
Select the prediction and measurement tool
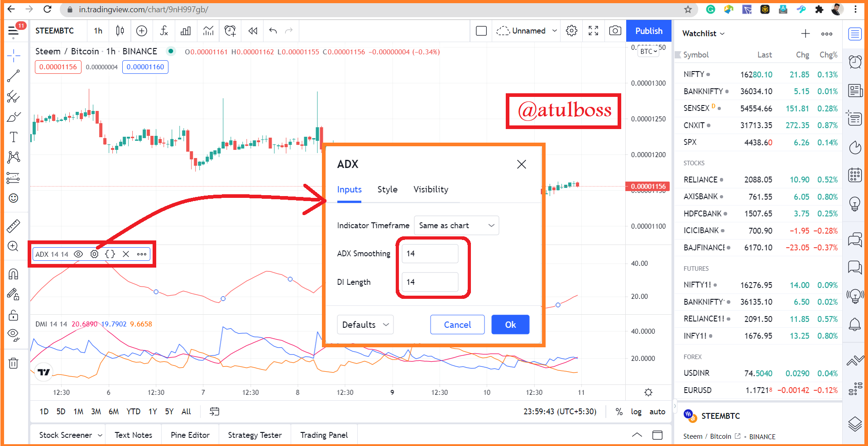pyautogui.click(x=14, y=178)
